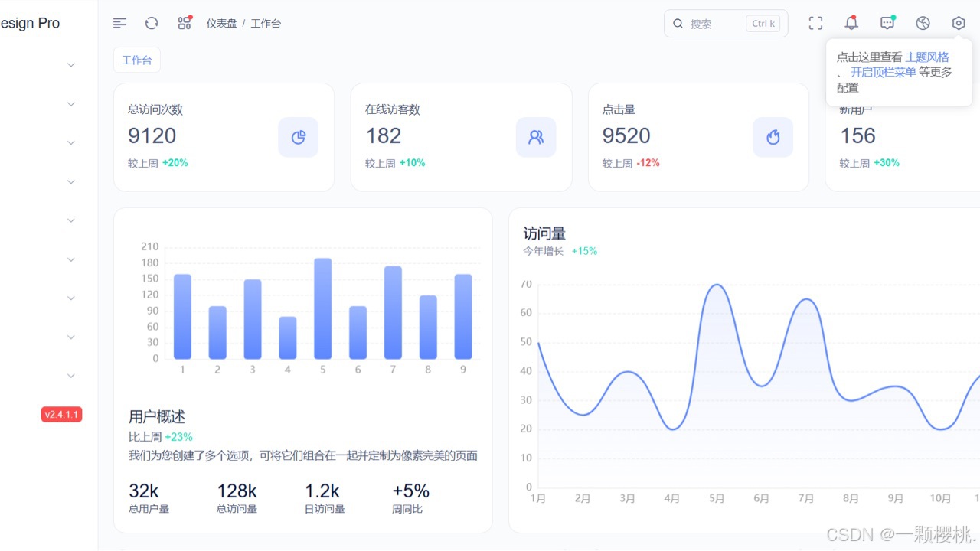The height and width of the screenshot is (551, 980).
Task: Click the 156 new users value
Action: pyautogui.click(x=857, y=136)
